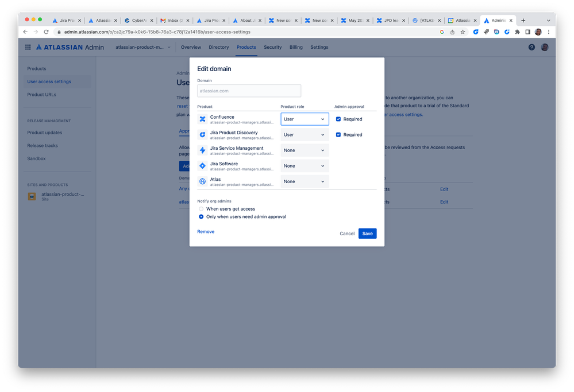Click the browser address bar URL
Image resolution: width=574 pixels, height=392 pixels.
[x=157, y=32]
